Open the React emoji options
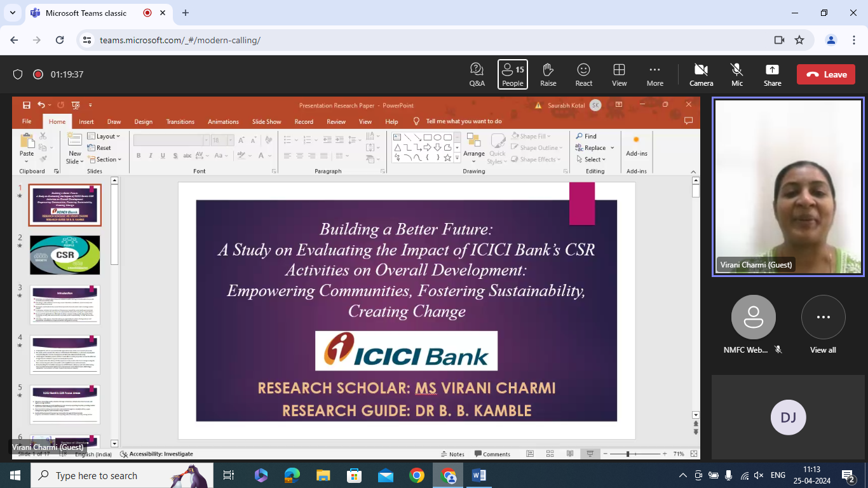Screen dimensions: 868x488 [583, 74]
